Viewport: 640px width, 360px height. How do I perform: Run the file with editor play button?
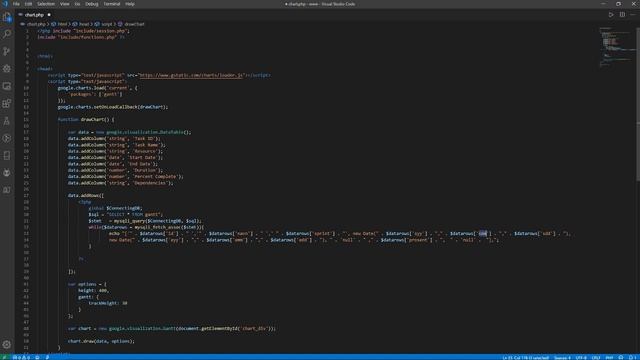[x=611, y=15]
